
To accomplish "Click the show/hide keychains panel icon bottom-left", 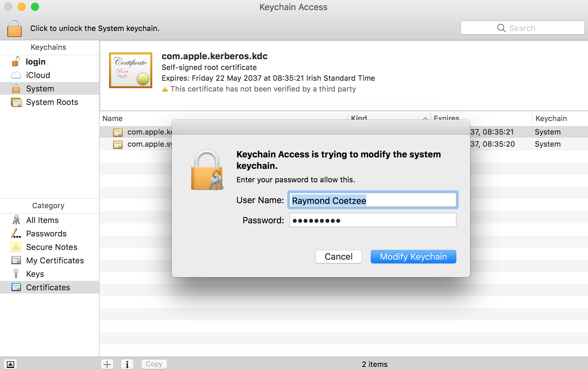I will (x=10, y=364).
